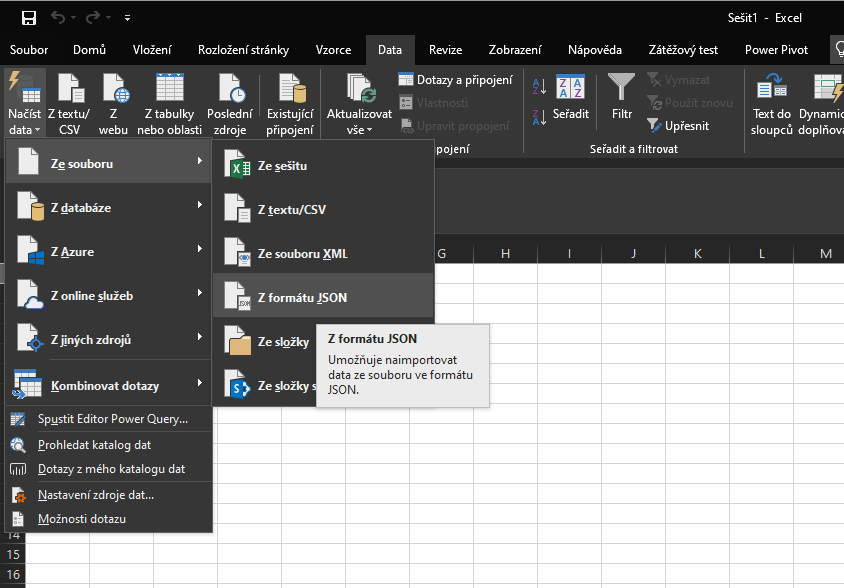Screen dimensions: 844x588
Task: Sort descending with Z-A icon
Action: click(x=539, y=117)
